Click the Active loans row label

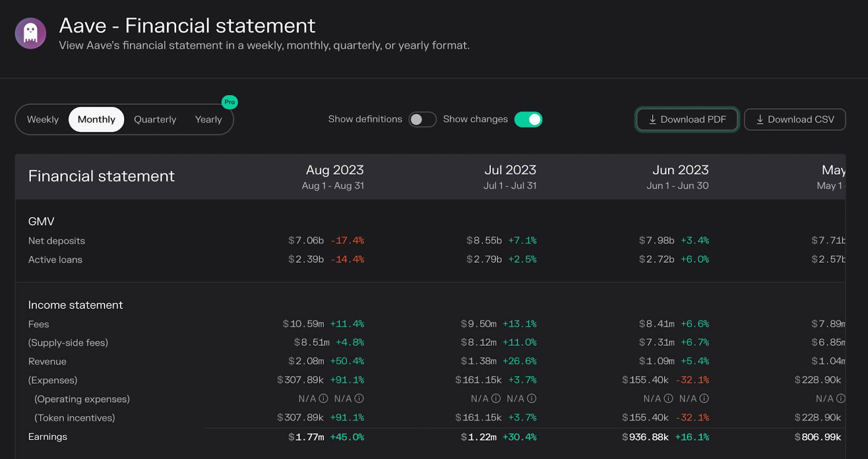pos(55,260)
